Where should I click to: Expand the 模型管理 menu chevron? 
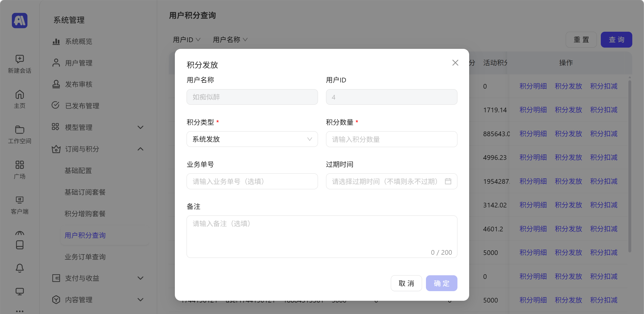(x=141, y=127)
